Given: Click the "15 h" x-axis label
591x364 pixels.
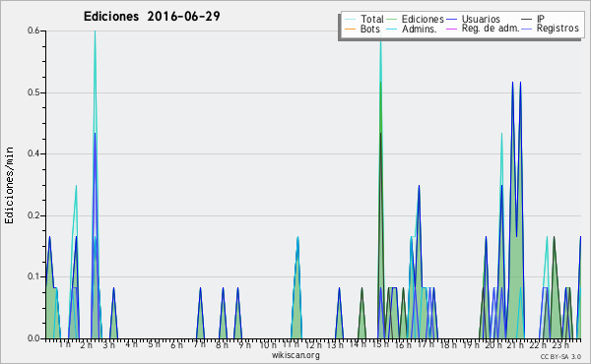Looking at the screenshot, I should (x=380, y=344).
